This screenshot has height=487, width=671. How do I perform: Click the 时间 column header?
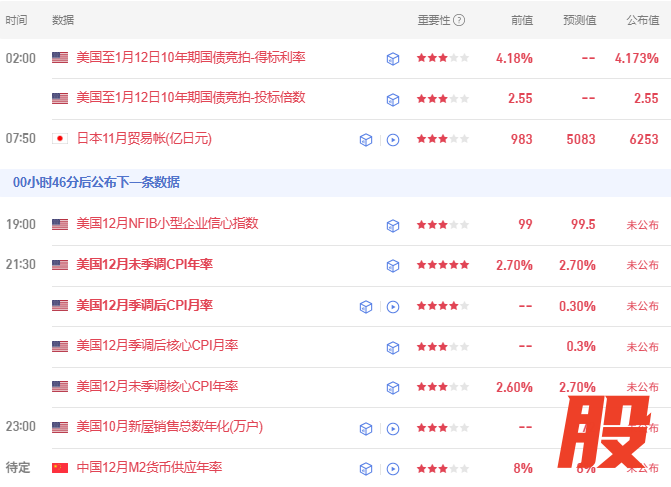click(x=16, y=20)
